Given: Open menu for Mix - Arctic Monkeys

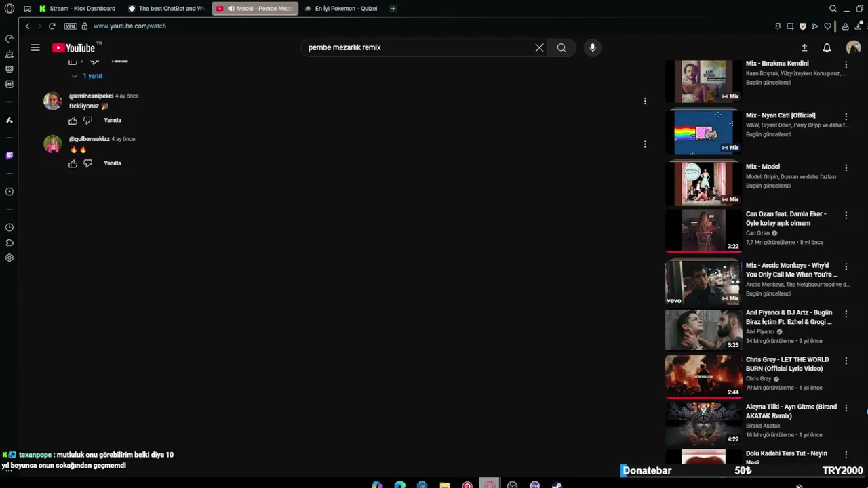Looking at the screenshot, I should 846,267.
